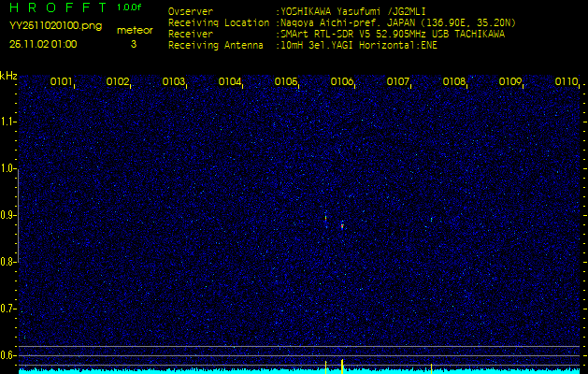
Task: Click the 0.8 frequency axis label
Action: pyautogui.click(x=8, y=262)
